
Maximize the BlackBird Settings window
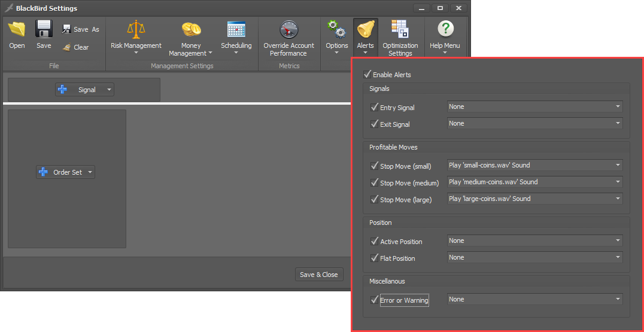coord(441,8)
